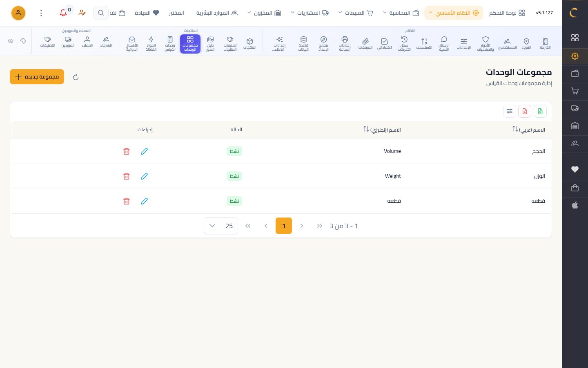Expand المحاسبة (Accounting) menu
588x368 pixels.
point(401,13)
